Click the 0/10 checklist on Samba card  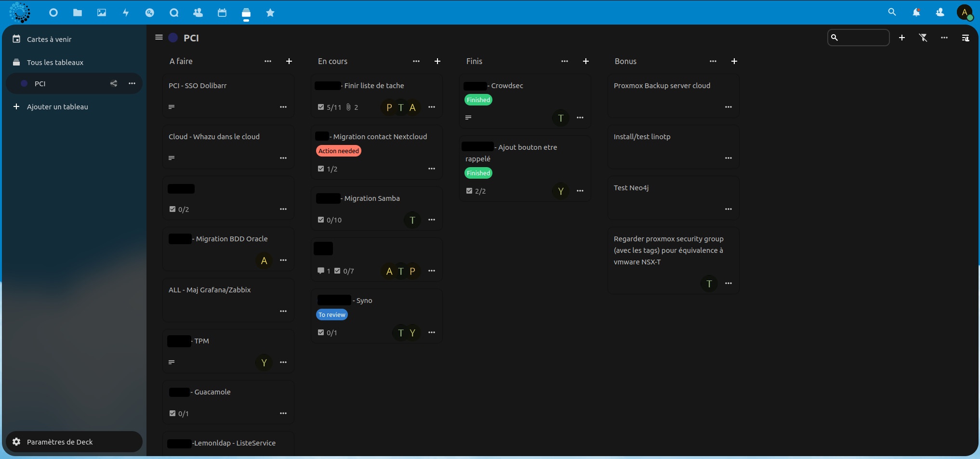tap(330, 220)
